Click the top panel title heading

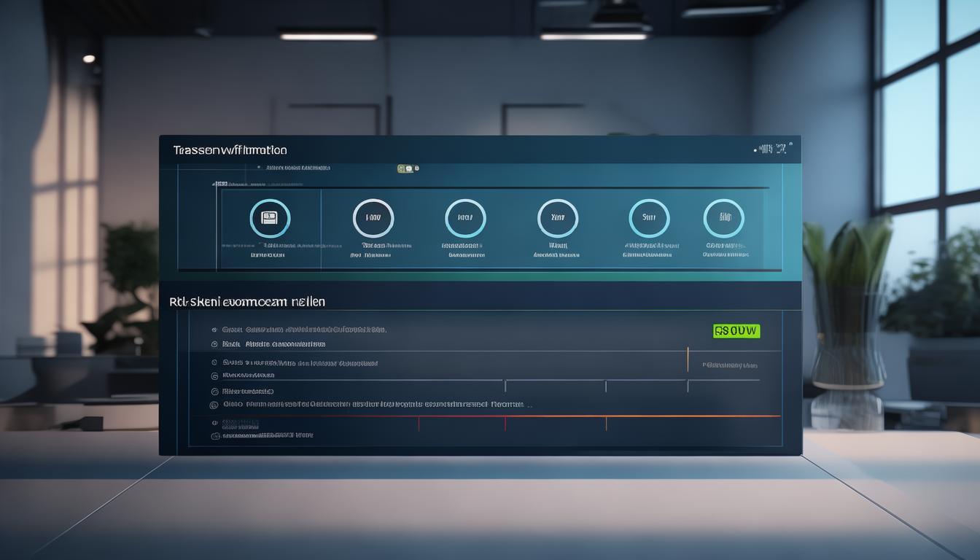pyautogui.click(x=230, y=150)
